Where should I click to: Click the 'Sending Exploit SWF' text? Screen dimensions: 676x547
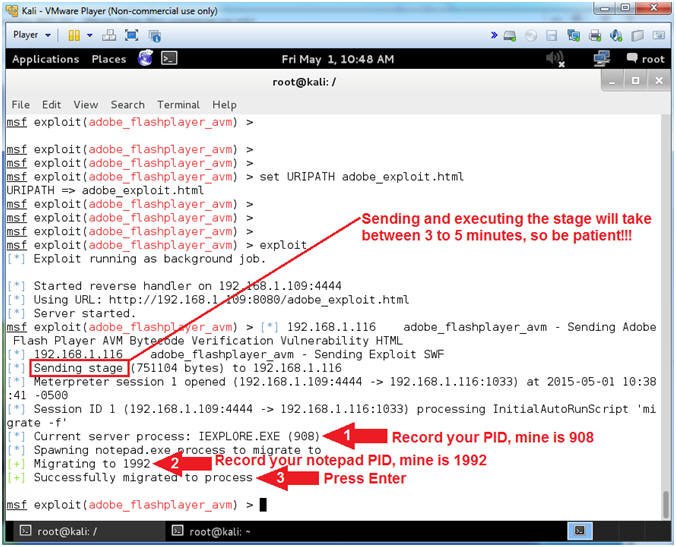(x=379, y=354)
